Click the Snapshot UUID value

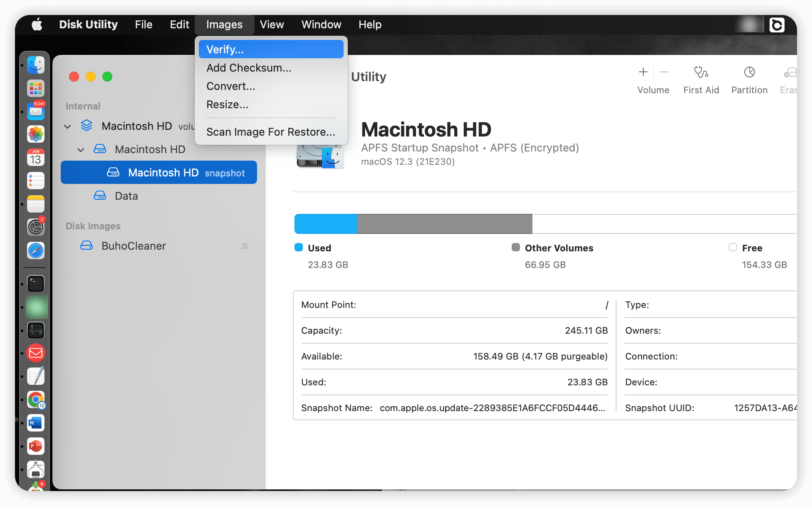coord(765,408)
